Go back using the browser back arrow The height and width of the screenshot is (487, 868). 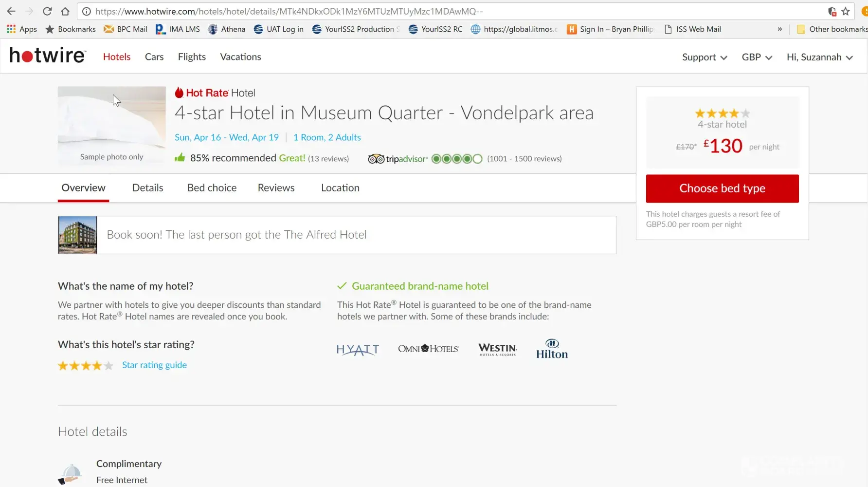click(x=11, y=11)
